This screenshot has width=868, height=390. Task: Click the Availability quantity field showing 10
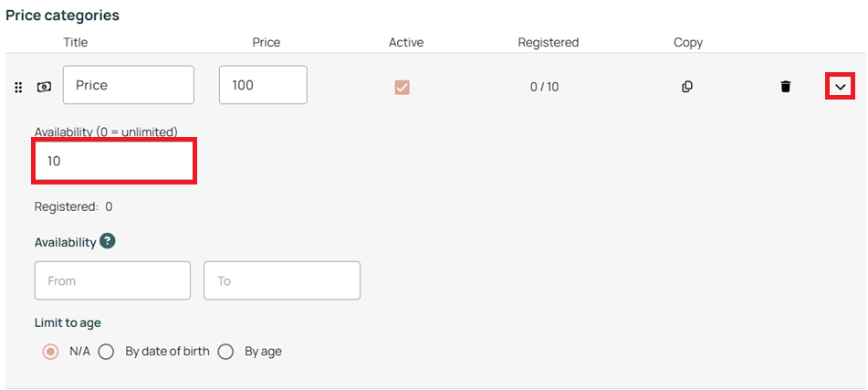pos(115,161)
